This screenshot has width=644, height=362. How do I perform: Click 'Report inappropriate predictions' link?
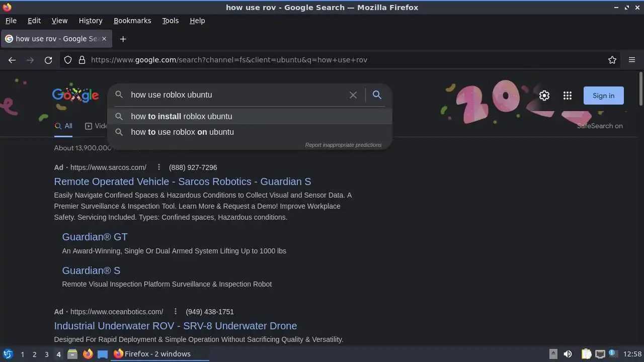343,145
